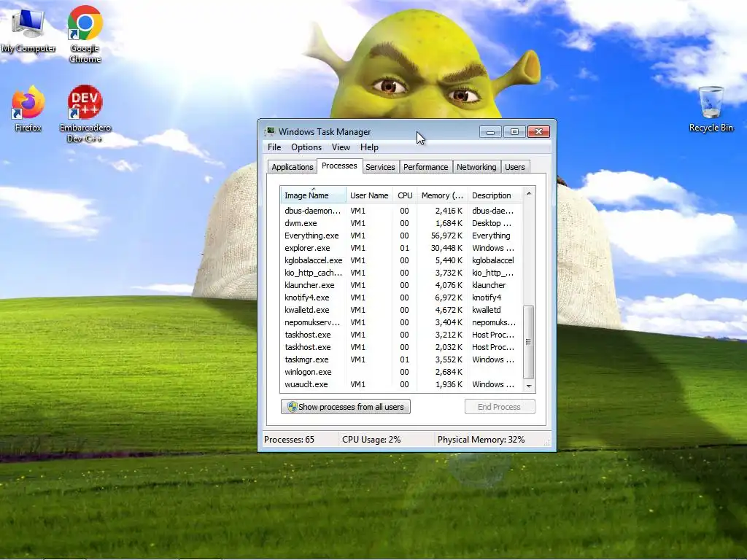The width and height of the screenshot is (747, 560).
Task: Click the Processes: 65 status entry
Action: pyautogui.click(x=289, y=440)
